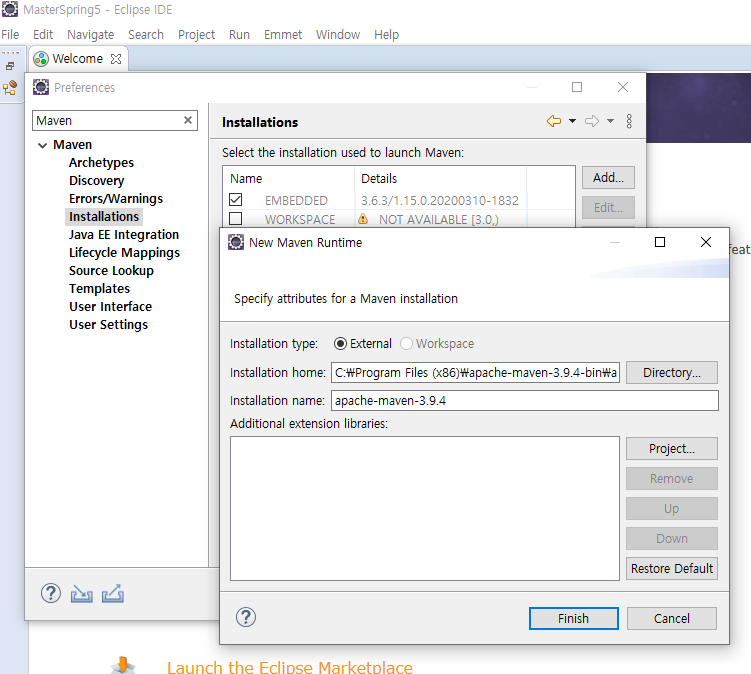The height and width of the screenshot is (674, 751).
Task: Click the Eclipse marketplace download icon
Action: 123,665
